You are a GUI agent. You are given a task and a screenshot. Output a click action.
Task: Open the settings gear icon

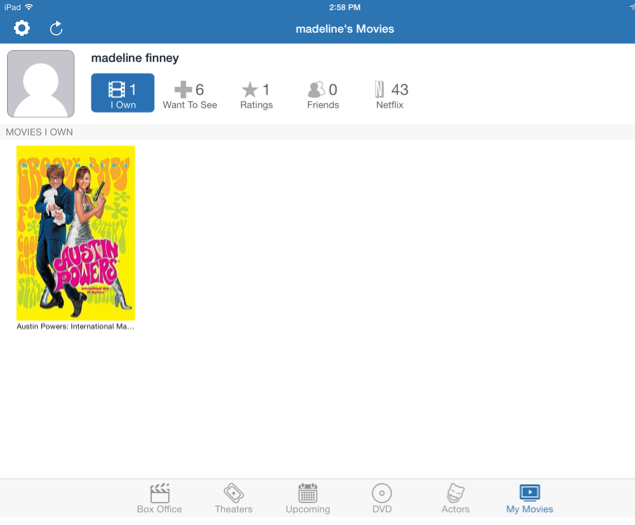tap(21, 29)
